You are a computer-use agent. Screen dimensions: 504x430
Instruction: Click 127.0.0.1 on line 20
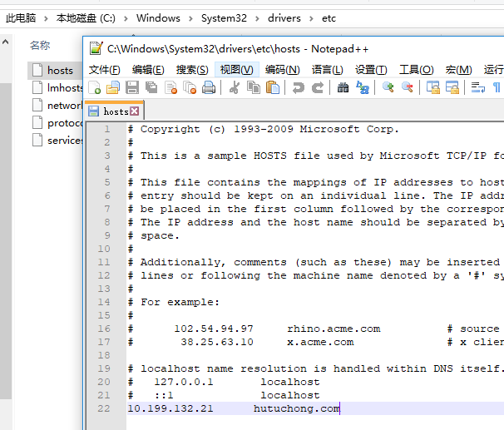pos(184,382)
